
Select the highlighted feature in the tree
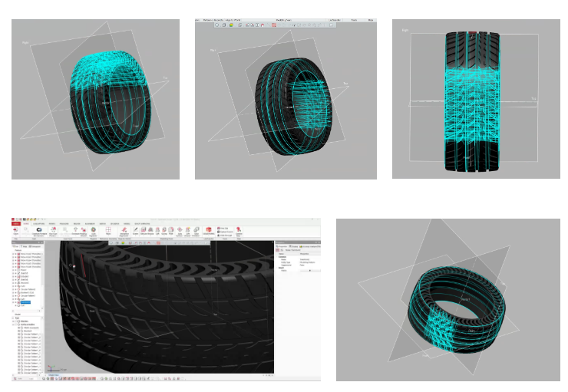pos(25,302)
